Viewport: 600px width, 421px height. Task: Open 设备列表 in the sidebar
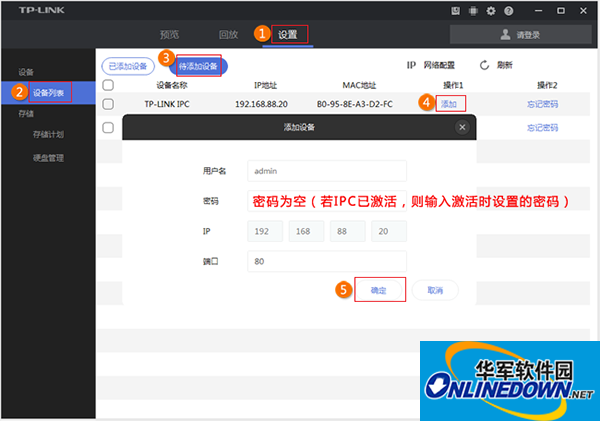click(x=48, y=93)
